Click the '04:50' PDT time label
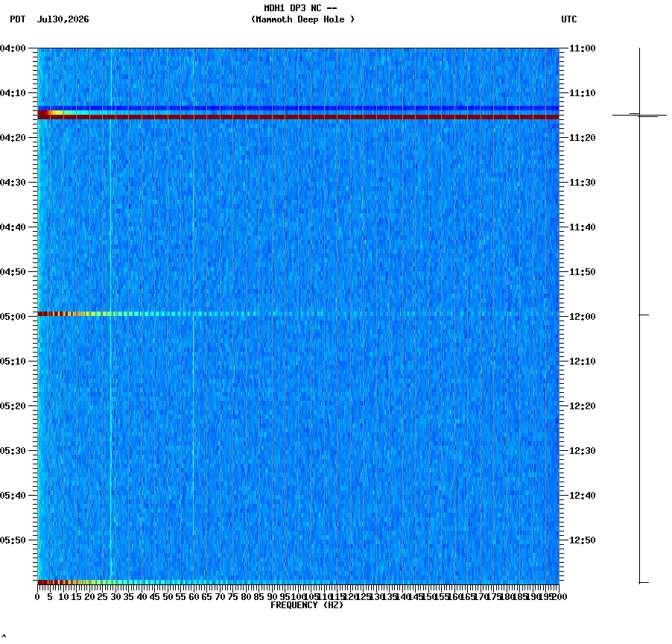This screenshot has height=644, width=672. 13,272
